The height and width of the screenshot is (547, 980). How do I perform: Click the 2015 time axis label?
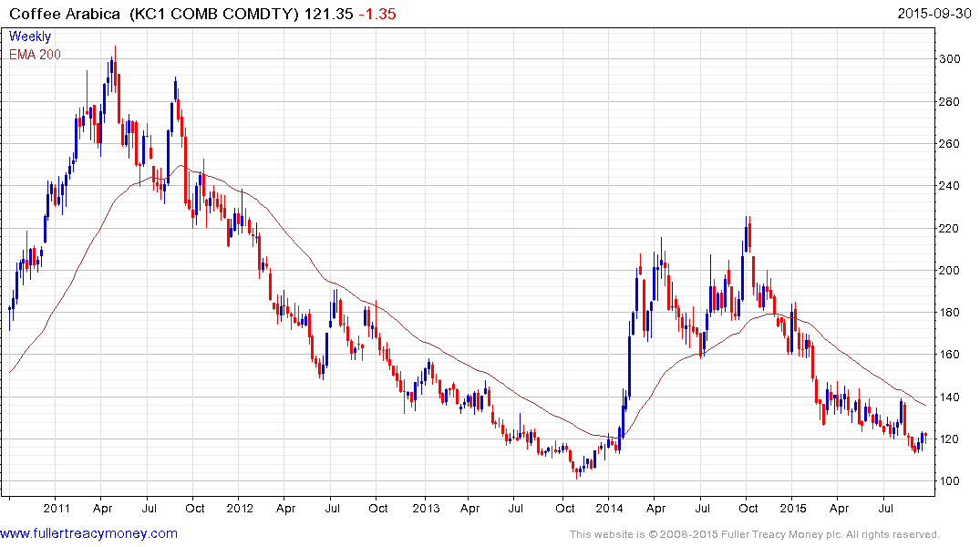792,508
